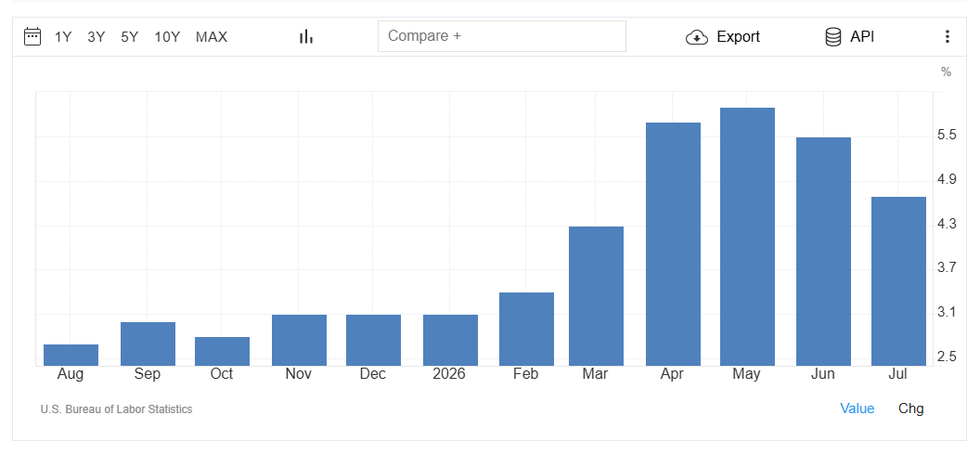The width and height of the screenshot is (980, 454).
Task: Click the Jul bar in the chart
Action: pyautogui.click(x=898, y=281)
